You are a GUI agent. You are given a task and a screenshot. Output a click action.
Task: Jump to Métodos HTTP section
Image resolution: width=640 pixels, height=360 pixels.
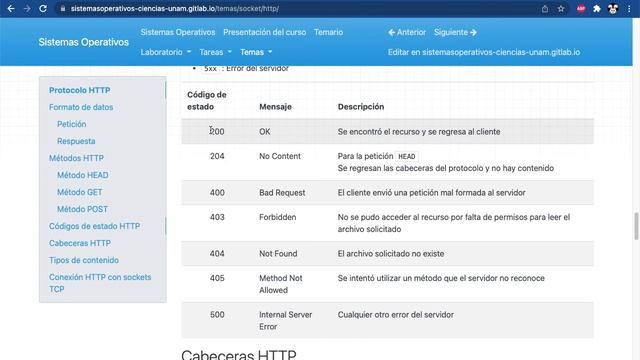76,158
